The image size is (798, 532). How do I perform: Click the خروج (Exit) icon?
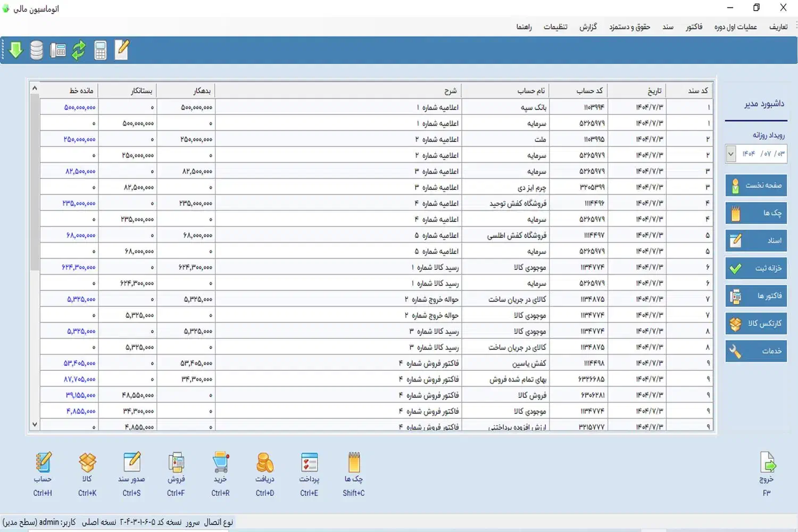pyautogui.click(x=767, y=463)
